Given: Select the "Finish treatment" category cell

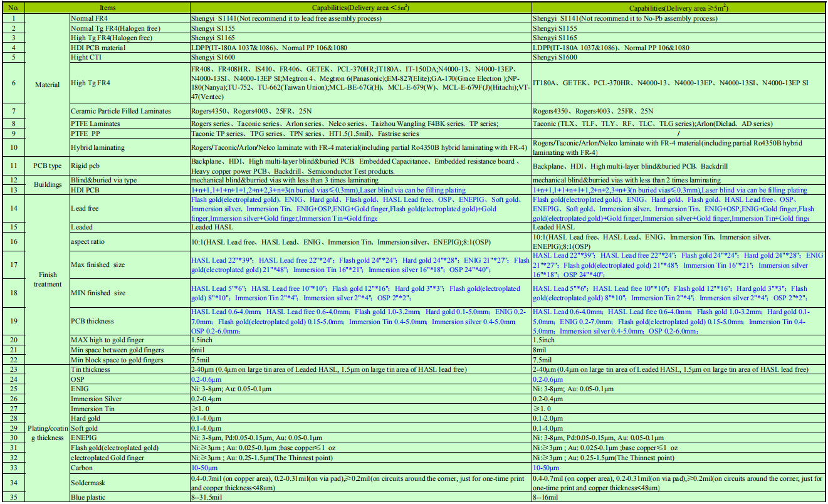Looking at the screenshot, I should [47, 280].
